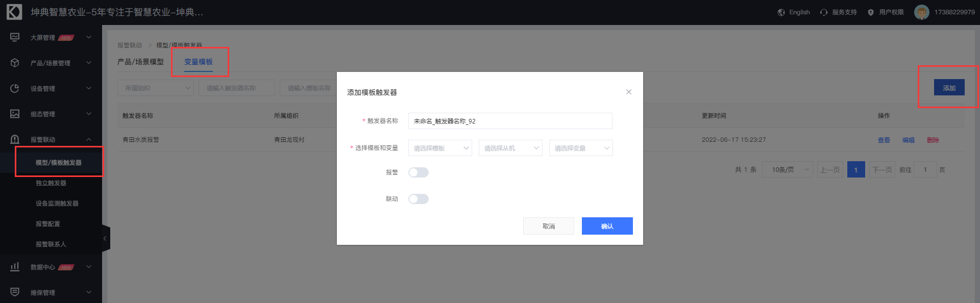Switch to the 产品/场景模型 tab
Viewport: 980px width, 303px height.
(x=140, y=62)
